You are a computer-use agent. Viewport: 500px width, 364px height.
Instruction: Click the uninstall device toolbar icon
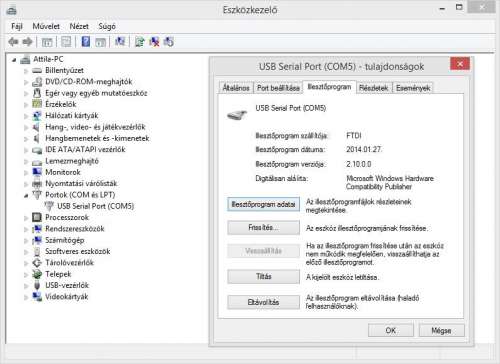[x=154, y=42]
